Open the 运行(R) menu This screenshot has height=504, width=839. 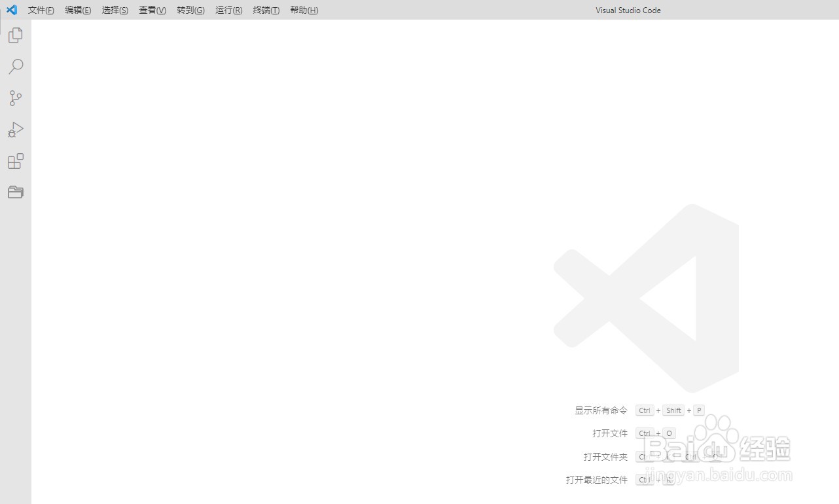(x=229, y=10)
